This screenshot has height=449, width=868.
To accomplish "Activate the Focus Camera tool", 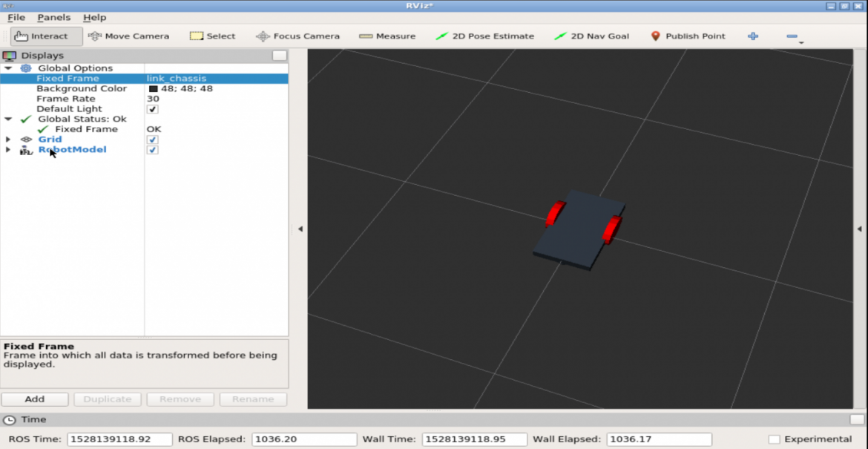I will point(297,36).
